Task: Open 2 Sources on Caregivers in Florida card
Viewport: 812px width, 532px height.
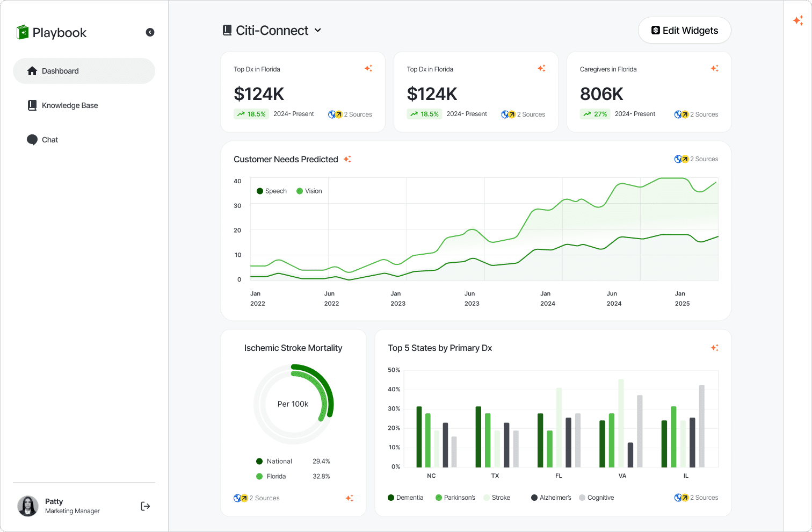Action: pos(696,114)
